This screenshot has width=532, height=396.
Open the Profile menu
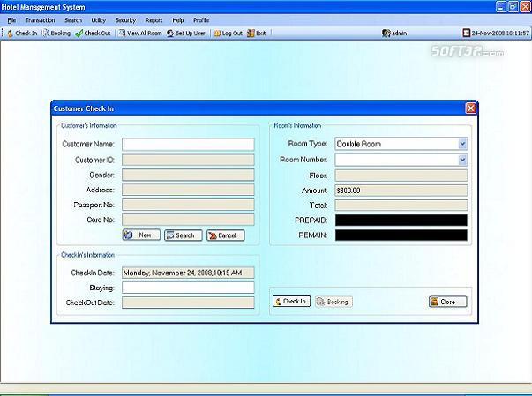point(201,20)
